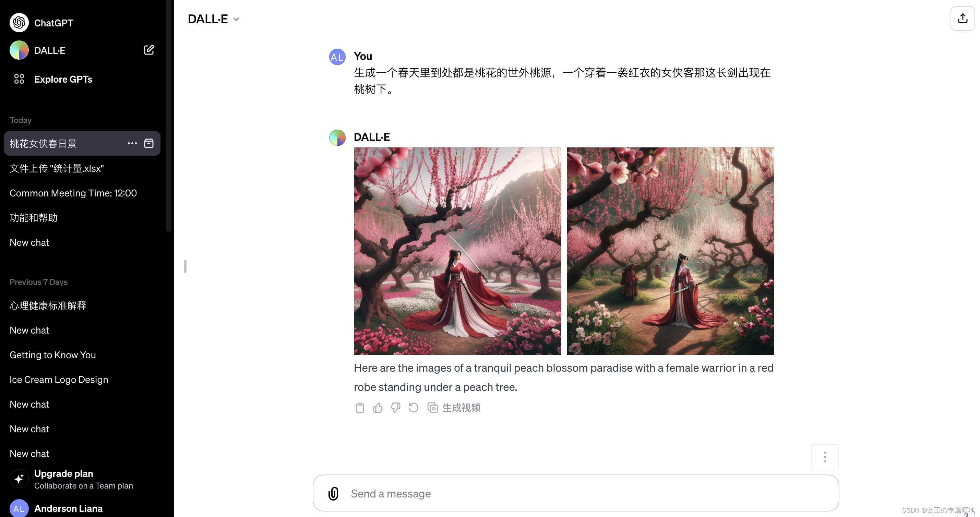Regenerate the response with the refresh icon

(414, 408)
